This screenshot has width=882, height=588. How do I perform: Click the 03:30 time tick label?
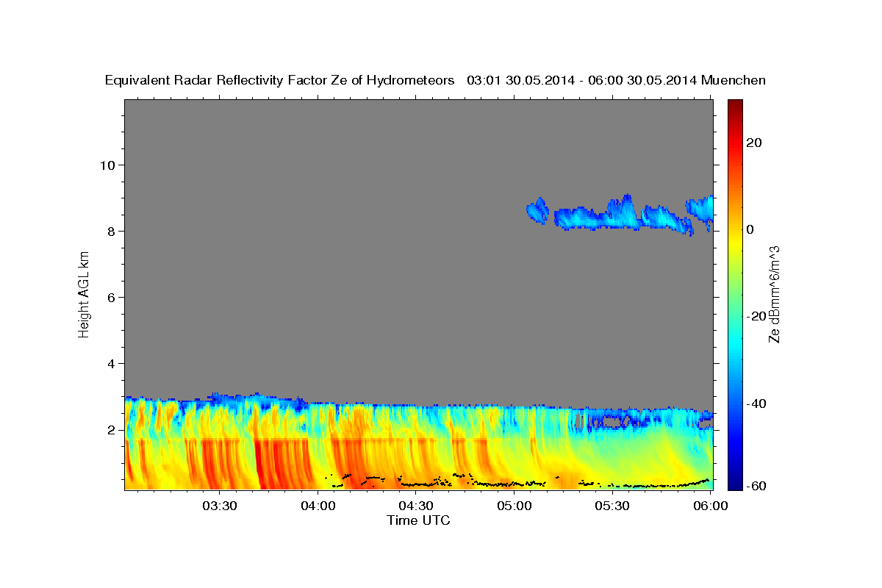tap(220, 506)
